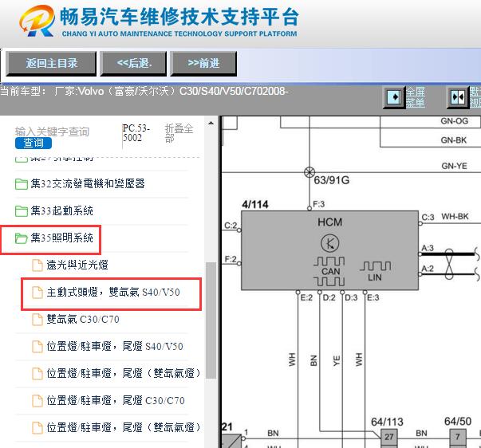Click the CAN label in HCM block
The image size is (481, 448).
click(330, 271)
